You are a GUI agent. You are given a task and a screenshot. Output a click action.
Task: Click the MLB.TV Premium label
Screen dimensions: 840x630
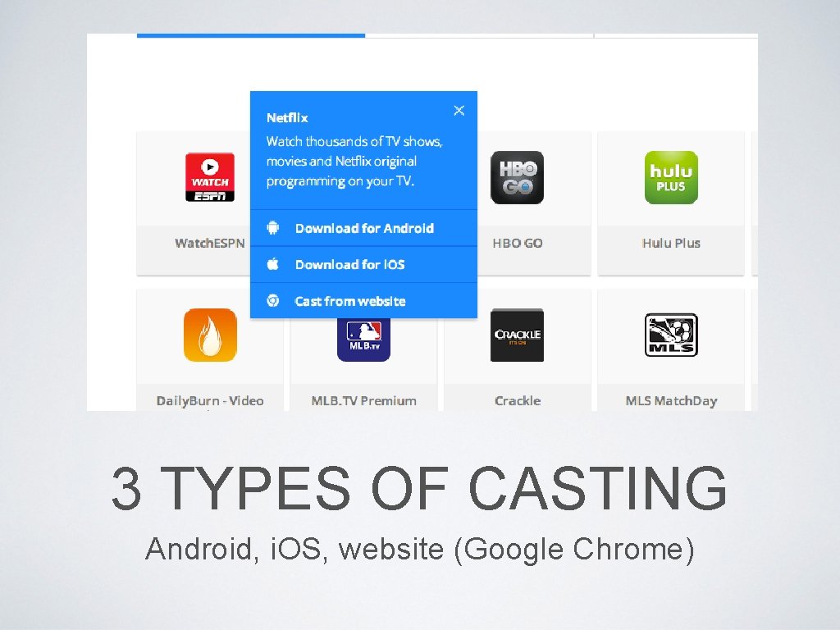(x=363, y=400)
